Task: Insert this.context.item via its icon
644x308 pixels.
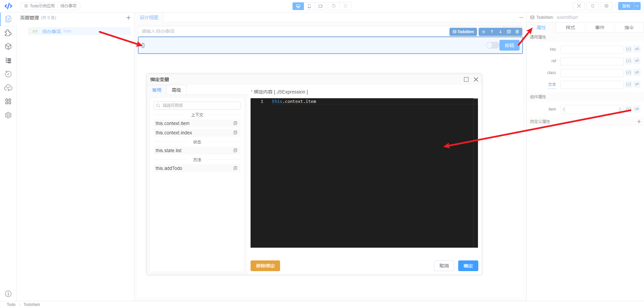Action: click(235, 123)
